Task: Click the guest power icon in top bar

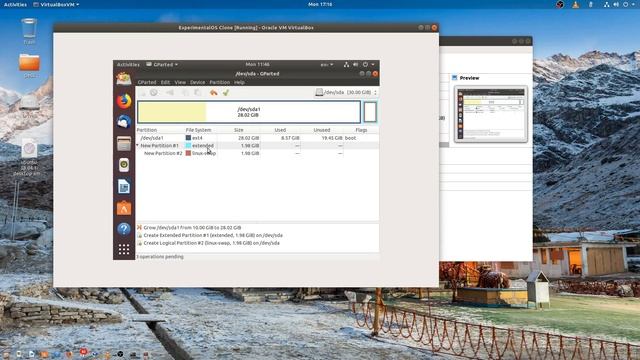Action: point(365,64)
